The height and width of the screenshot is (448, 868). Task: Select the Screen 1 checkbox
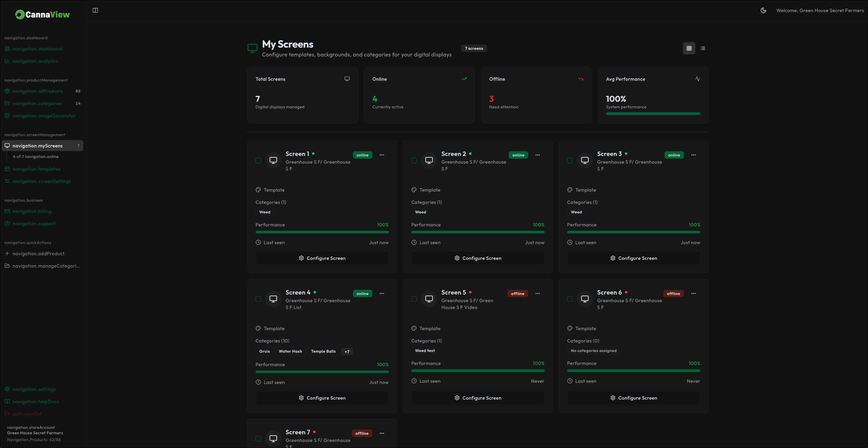(x=258, y=161)
